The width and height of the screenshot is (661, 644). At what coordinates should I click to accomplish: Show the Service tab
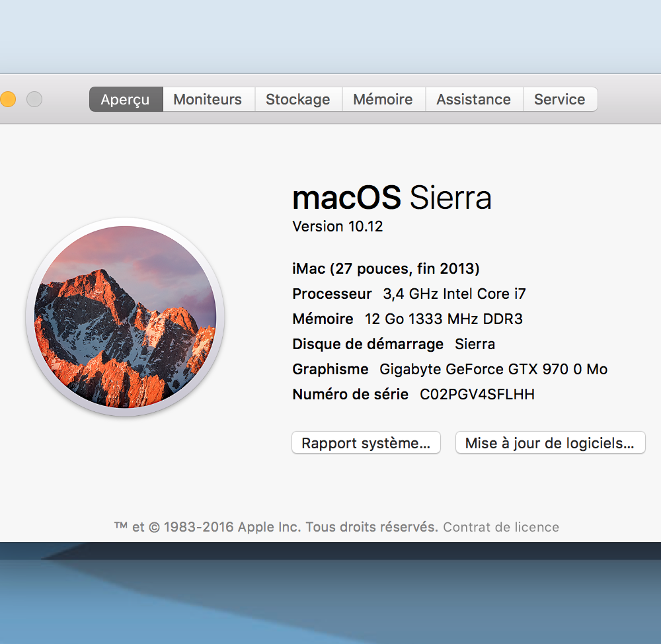pyautogui.click(x=561, y=100)
